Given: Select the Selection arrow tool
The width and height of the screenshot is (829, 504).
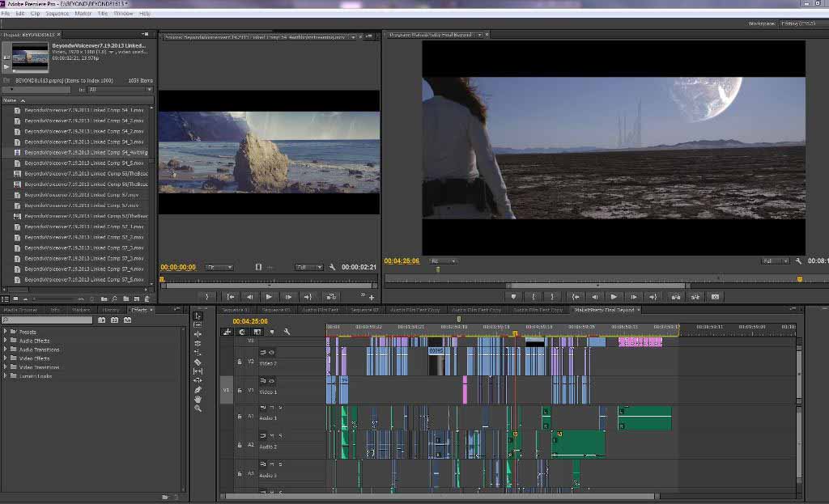Looking at the screenshot, I should pos(198,316).
